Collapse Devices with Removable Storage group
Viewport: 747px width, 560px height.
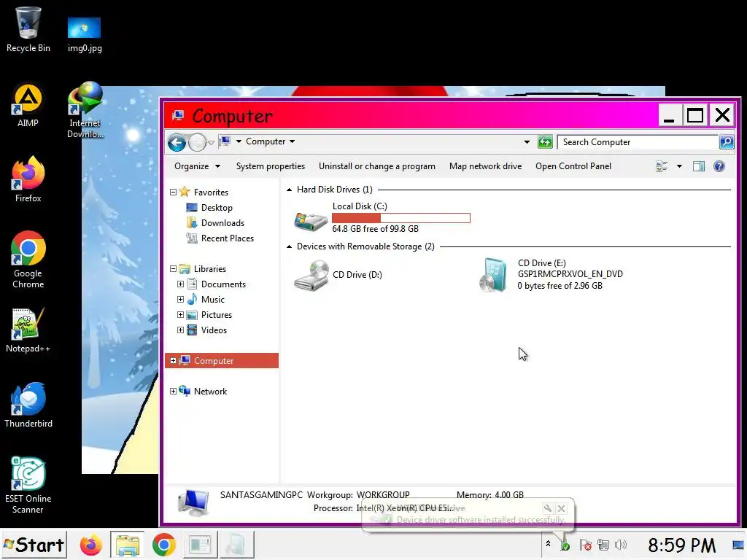[x=289, y=246]
